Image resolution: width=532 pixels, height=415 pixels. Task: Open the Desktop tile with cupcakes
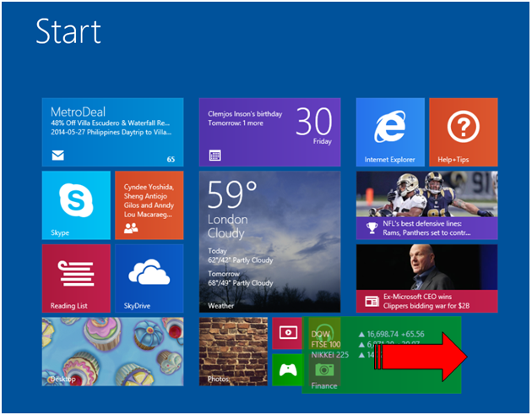pos(112,352)
